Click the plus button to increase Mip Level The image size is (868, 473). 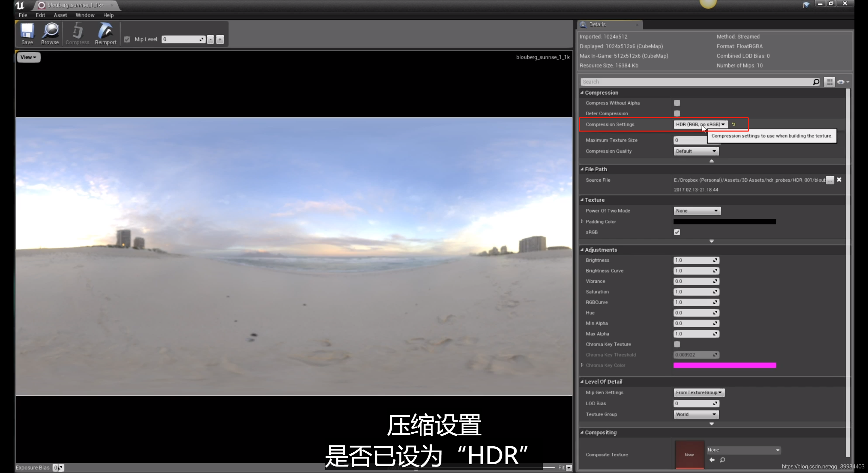pos(220,39)
